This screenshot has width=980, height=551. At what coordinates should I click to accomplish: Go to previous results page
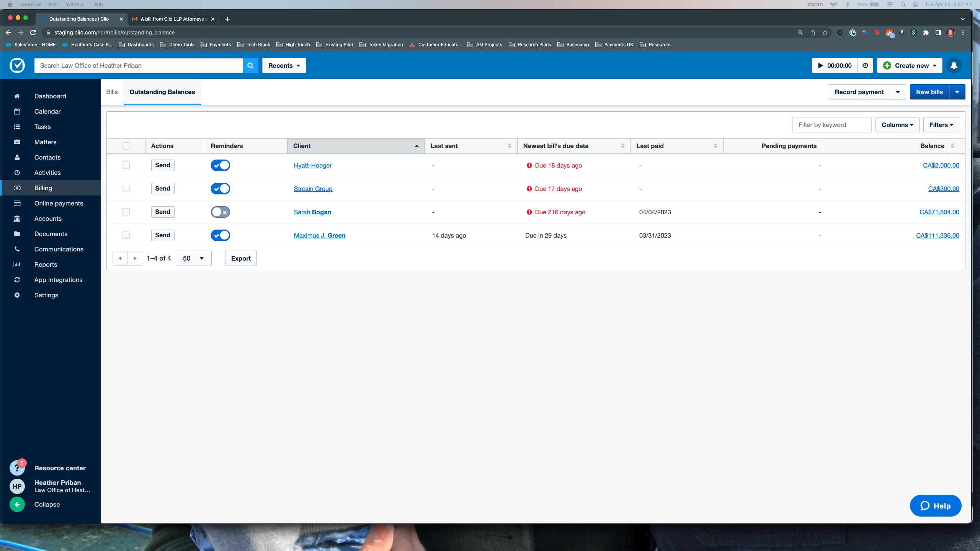(120, 258)
